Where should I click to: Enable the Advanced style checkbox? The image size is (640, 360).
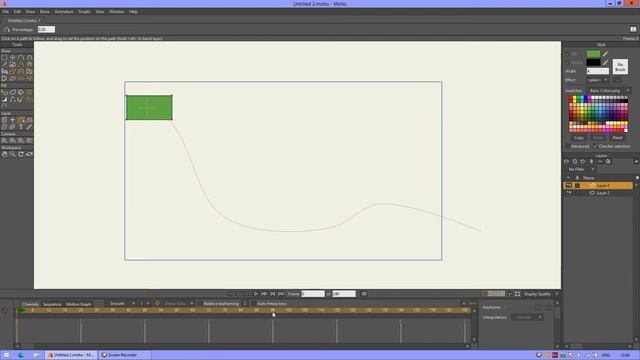pyautogui.click(x=567, y=146)
